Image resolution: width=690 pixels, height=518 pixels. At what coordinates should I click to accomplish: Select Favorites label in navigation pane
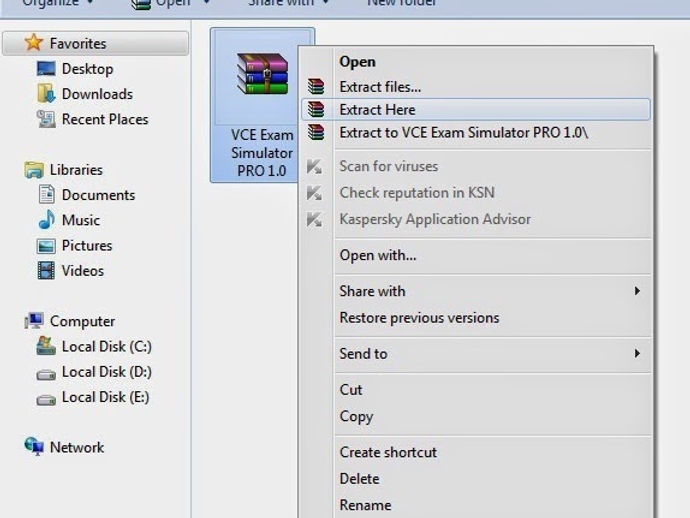tap(78, 44)
